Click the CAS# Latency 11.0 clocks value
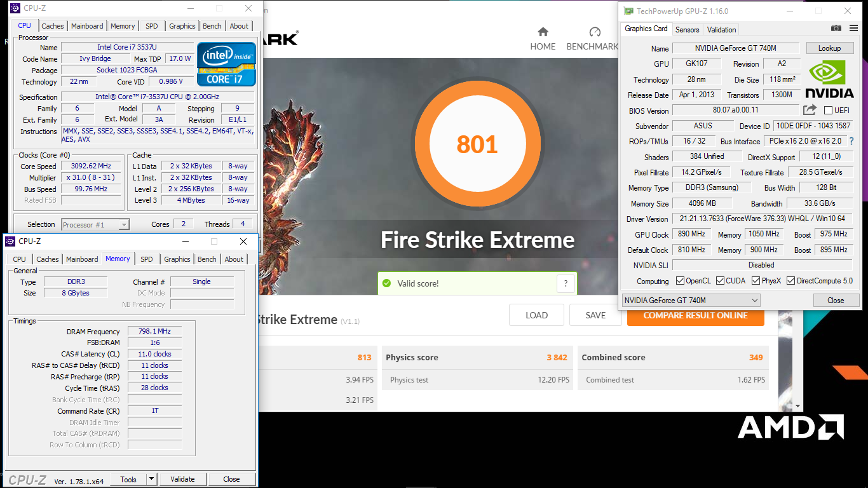This screenshot has width=868, height=488. pos(154,354)
